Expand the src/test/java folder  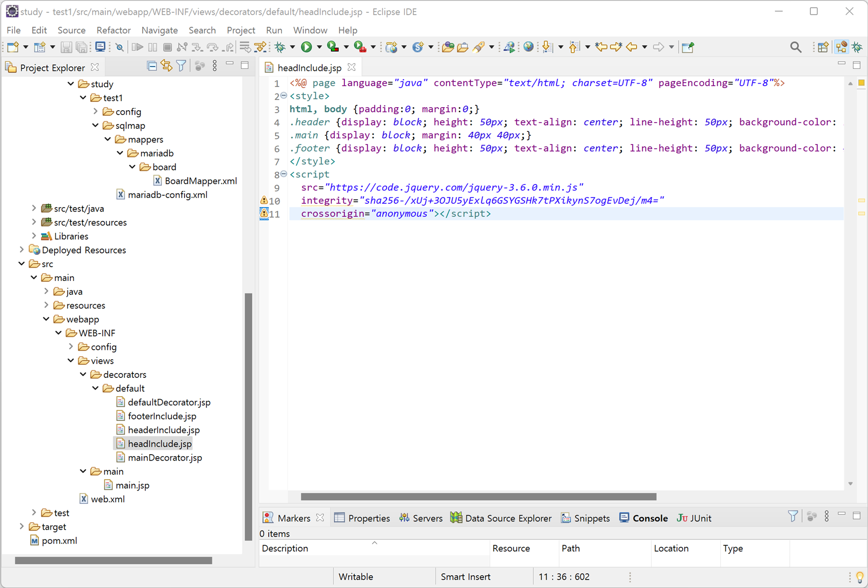tap(34, 208)
